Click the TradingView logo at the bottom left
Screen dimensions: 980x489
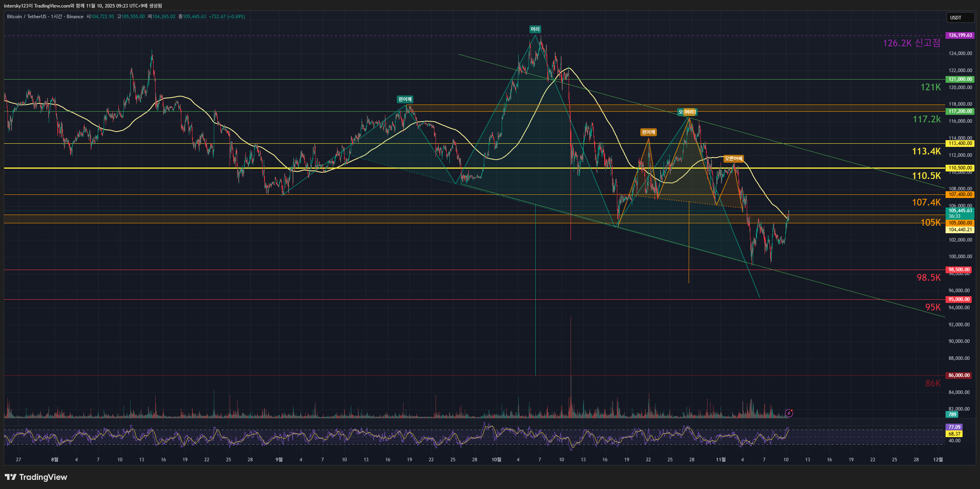pos(36,477)
